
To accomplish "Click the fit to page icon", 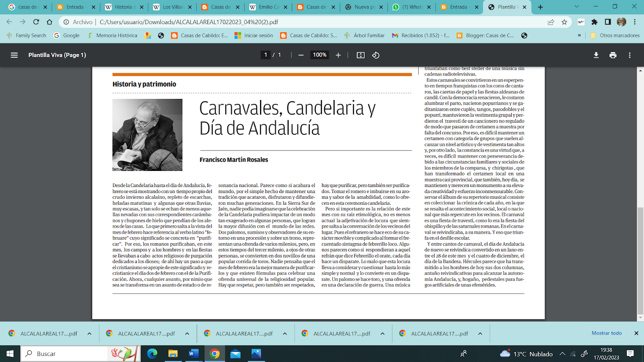I will (x=361, y=55).
